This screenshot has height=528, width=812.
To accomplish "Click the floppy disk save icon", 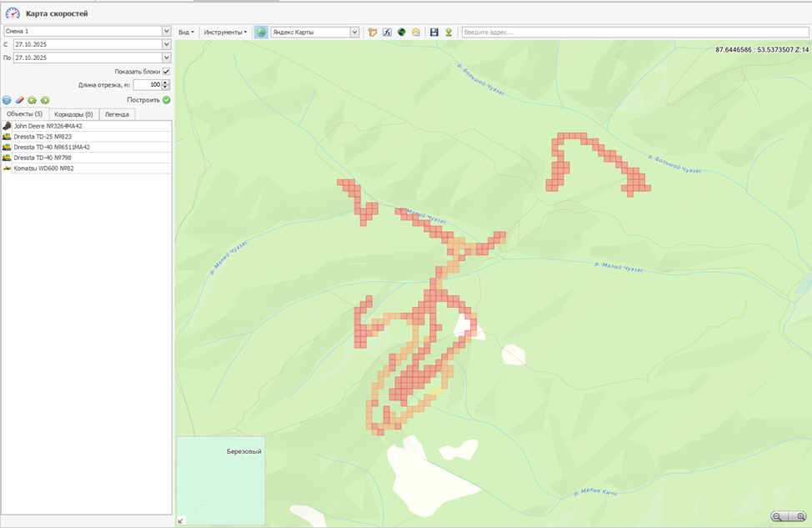I will (434, 32).
